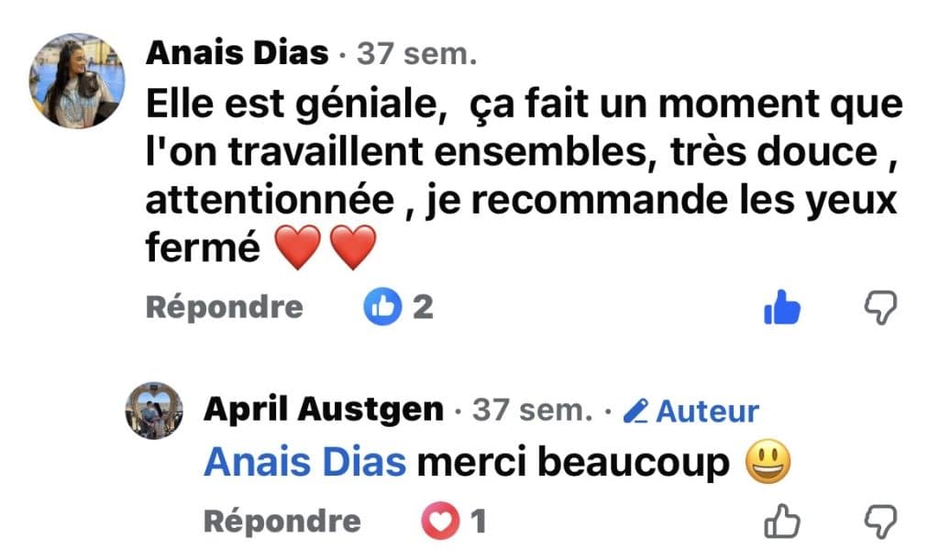Like April Austgen's reply with thumbs-up outline
939x560 pixels.
click(781, 522)
